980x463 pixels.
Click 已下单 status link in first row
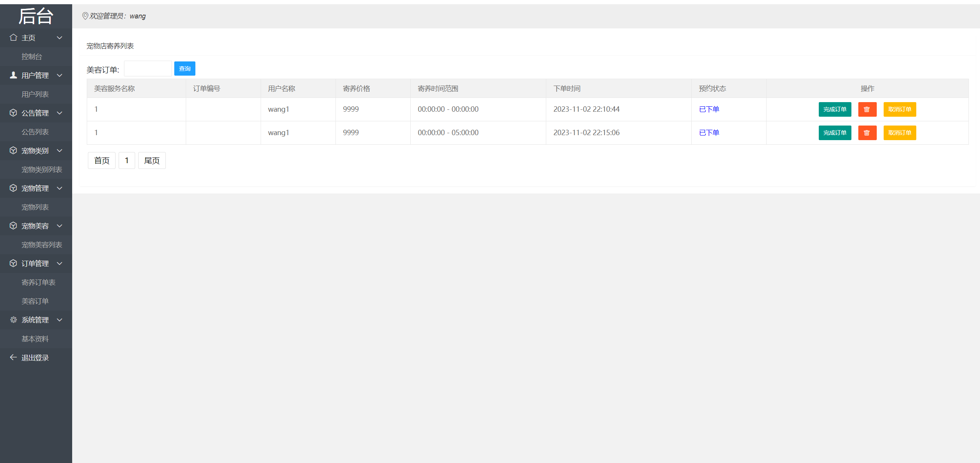[709, 109]
